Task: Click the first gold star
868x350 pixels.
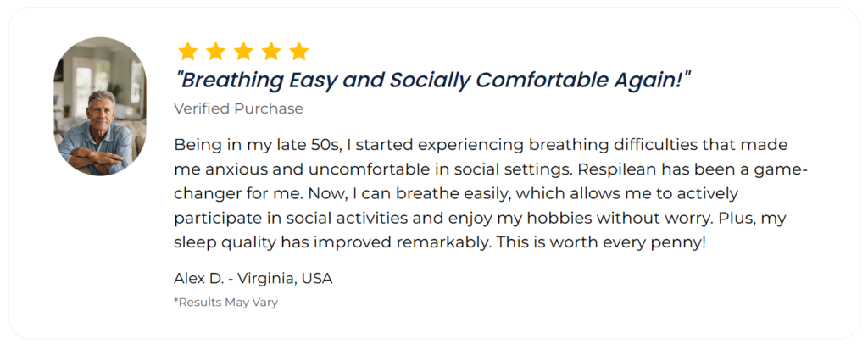Action: pyautogui.click(x=187, y=51)
